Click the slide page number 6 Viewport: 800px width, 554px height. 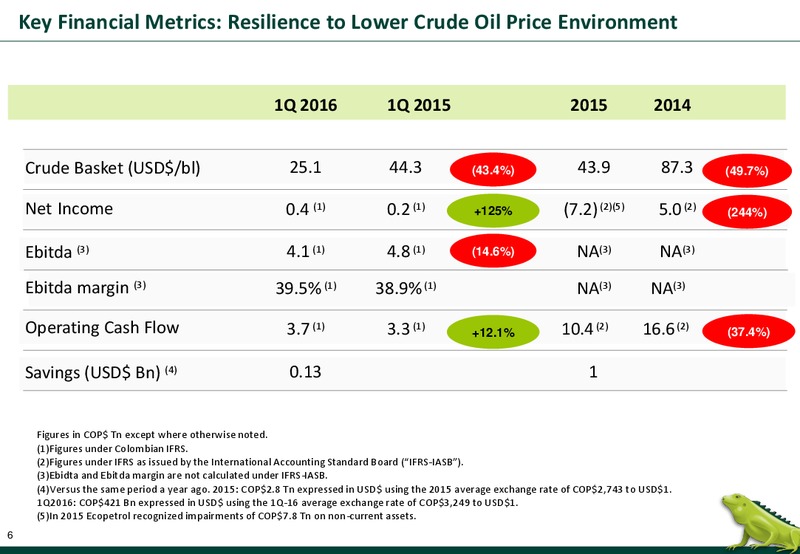(x=10, y=535)
